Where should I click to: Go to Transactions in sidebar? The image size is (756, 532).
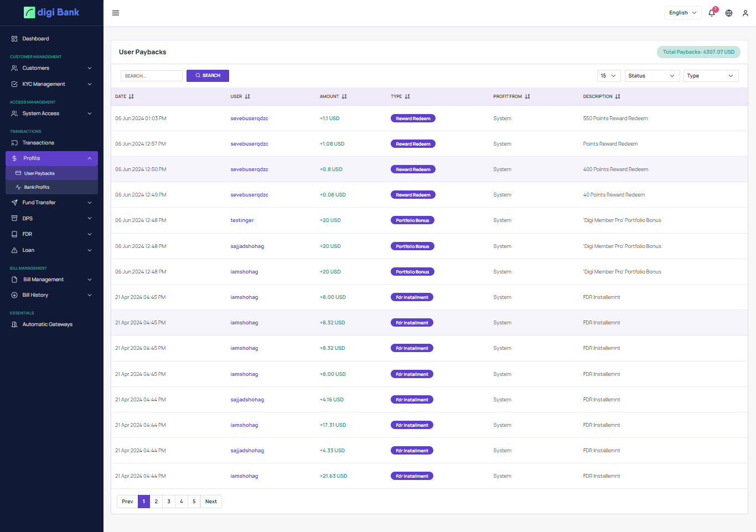tap(38, 143)
